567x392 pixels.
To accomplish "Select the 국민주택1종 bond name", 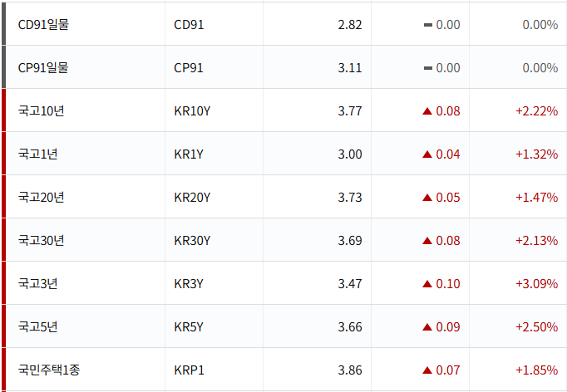I will pyautogui.click(x=49, y=370).
